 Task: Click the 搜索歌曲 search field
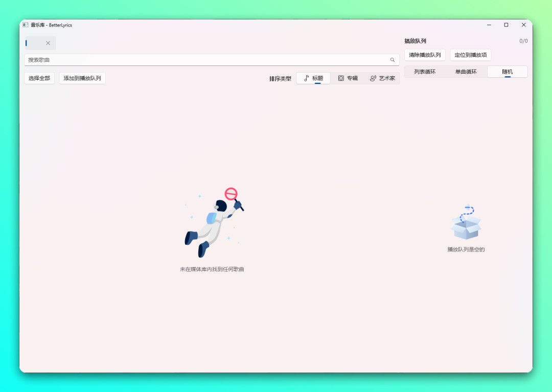point(212,60)
